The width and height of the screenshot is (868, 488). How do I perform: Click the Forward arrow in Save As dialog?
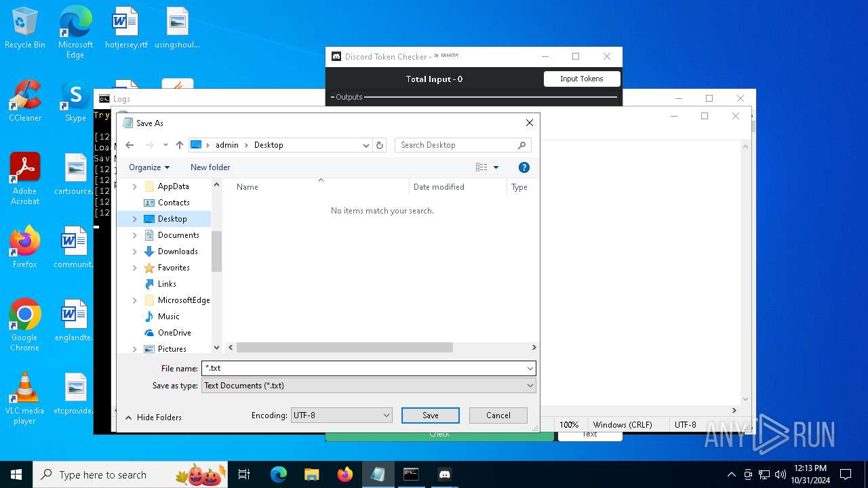click(x=150, y=145)
